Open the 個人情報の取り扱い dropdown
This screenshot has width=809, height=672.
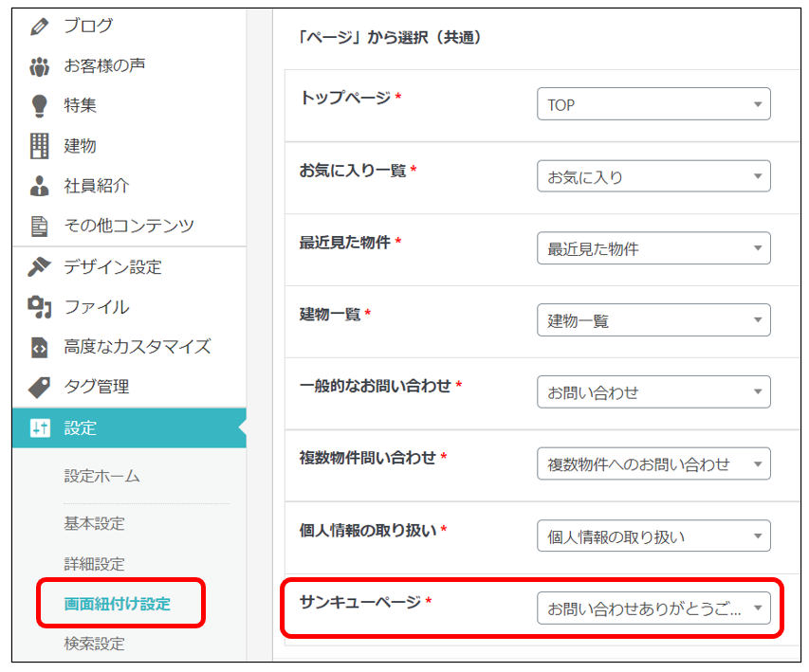pyautogui.click(x=653, y=536)
